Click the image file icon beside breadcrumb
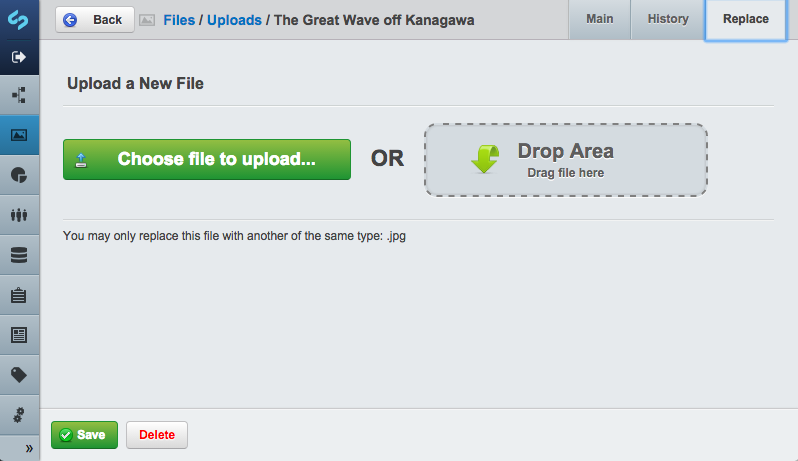This screenshot has width=798, height=461. (147, 20)
